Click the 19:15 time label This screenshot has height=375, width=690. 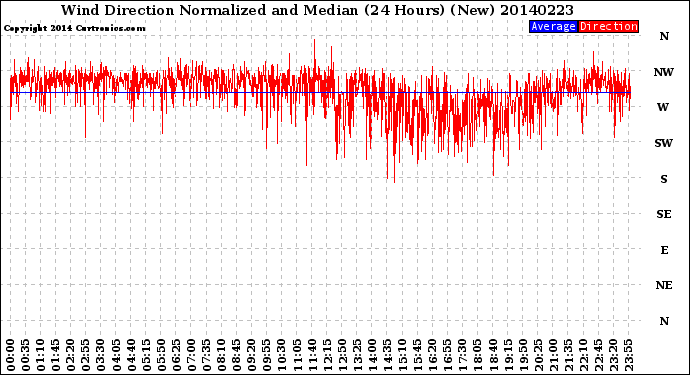tap(508, 355)
